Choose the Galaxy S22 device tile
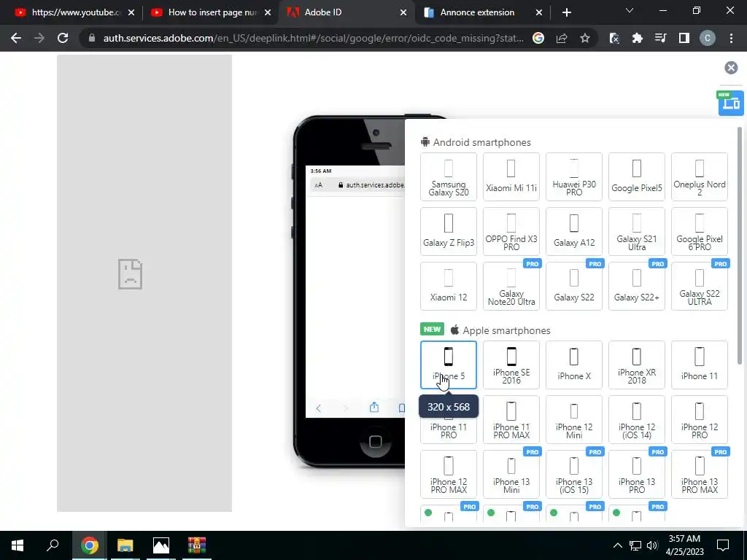Image resolution: width=747 pixels, height=560 pixels. point(574,287)
